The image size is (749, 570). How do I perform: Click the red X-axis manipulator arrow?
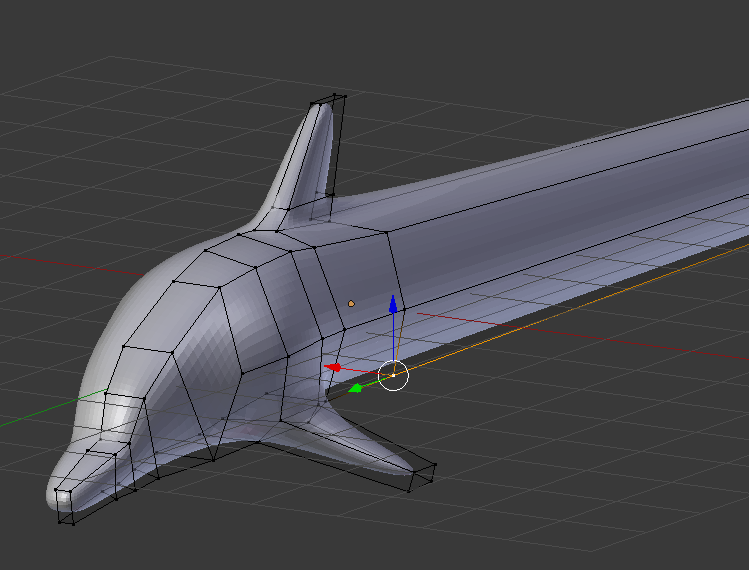(333, 367)
